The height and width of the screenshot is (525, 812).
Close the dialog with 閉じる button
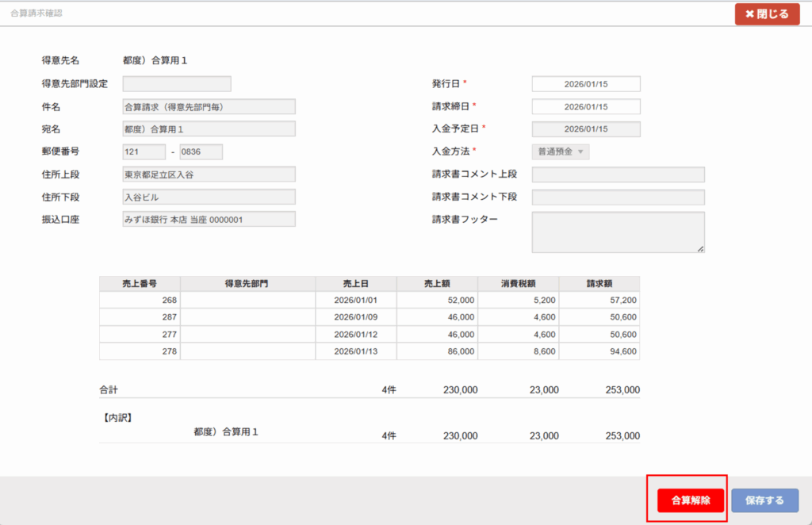767,14
